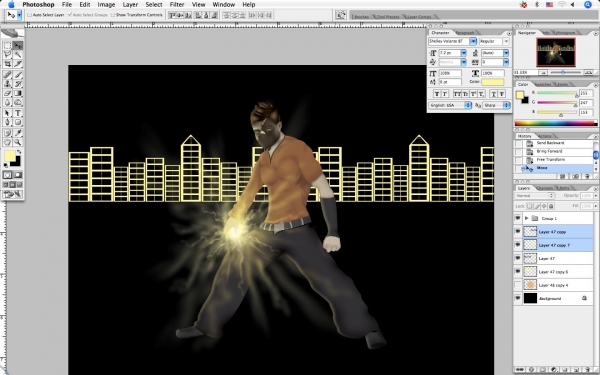The image size is (600, 375).
Task: Open the Normal blend mode dropdown
Action: point(535,196)
